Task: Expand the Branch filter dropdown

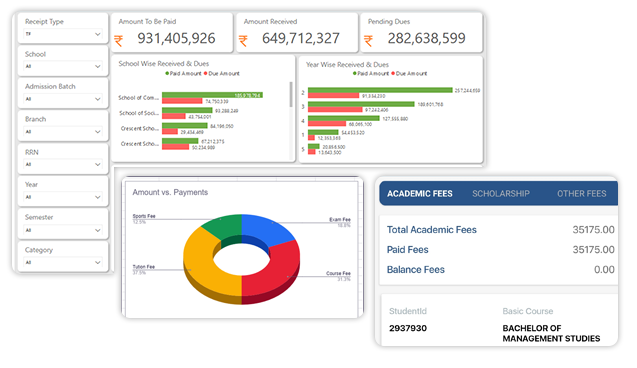Action: pyautogui.click(x=63, y=132)
